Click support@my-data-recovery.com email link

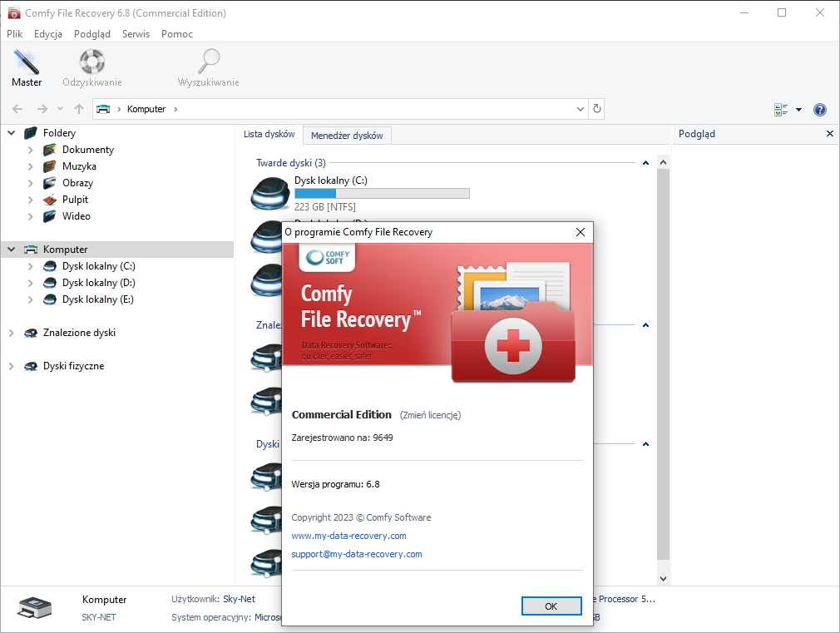click(357, 554)
